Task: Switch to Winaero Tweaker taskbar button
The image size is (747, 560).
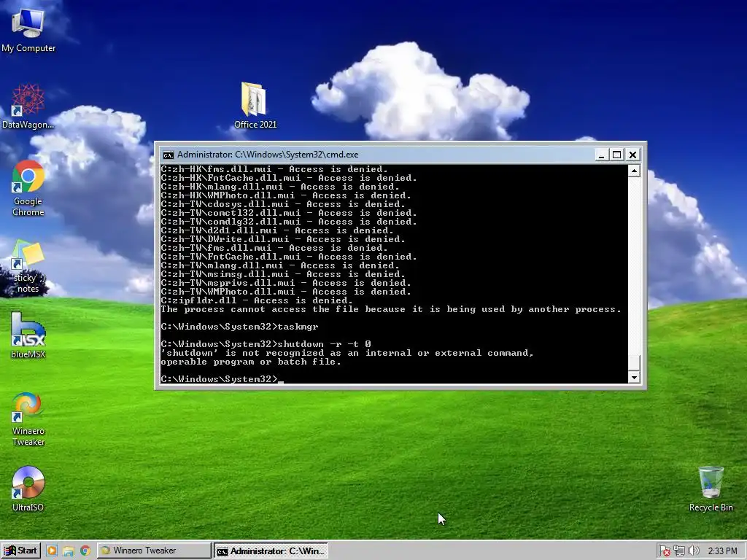Action: coord(154,551)
